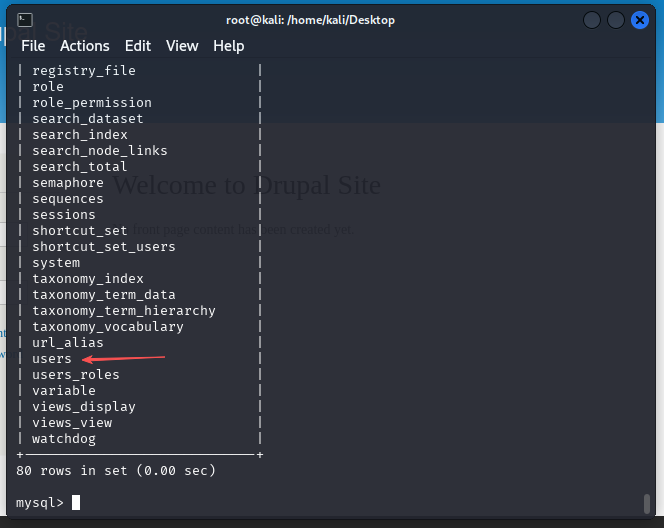The image size is (664, 528).
Task: Click the mysql prompt cursor
Action: click(x=76, y=502)
